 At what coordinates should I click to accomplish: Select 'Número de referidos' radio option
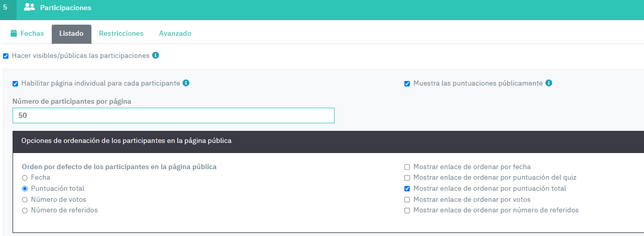[25, 210]
